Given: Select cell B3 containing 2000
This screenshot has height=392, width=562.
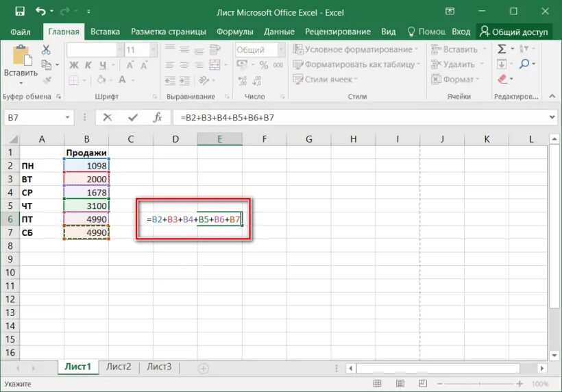Looking at the screenshot, I should pos(86,179).
